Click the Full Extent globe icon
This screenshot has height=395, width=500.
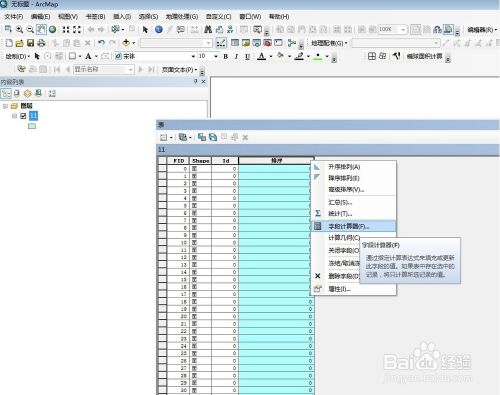click(x=52, y=30)
